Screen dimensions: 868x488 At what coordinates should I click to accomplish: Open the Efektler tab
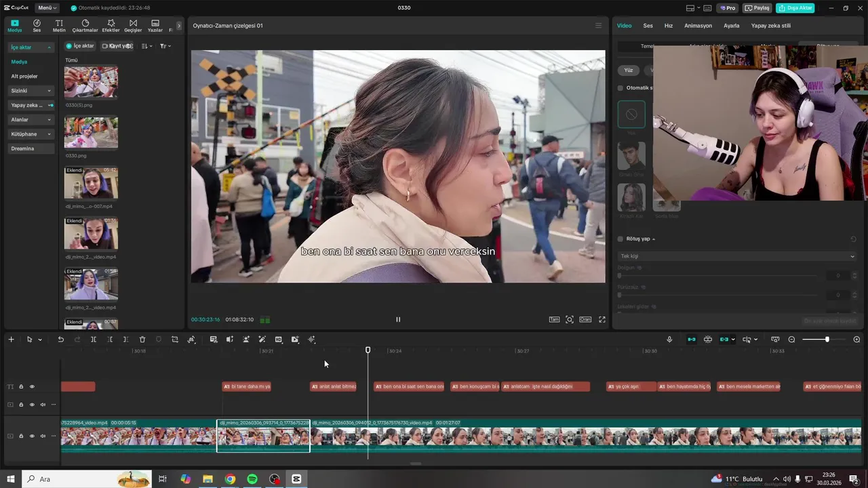[x=111, y=26]
